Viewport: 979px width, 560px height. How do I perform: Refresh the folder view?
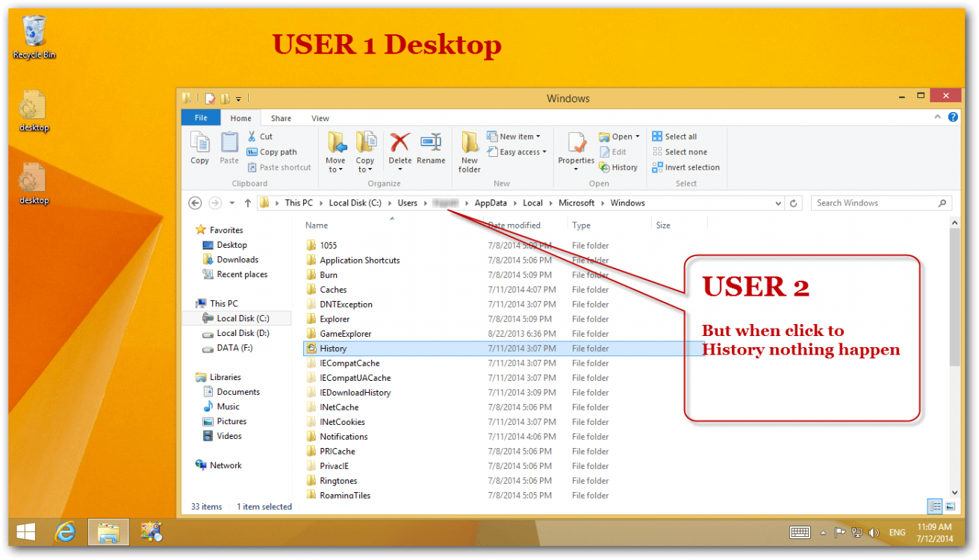793,202
